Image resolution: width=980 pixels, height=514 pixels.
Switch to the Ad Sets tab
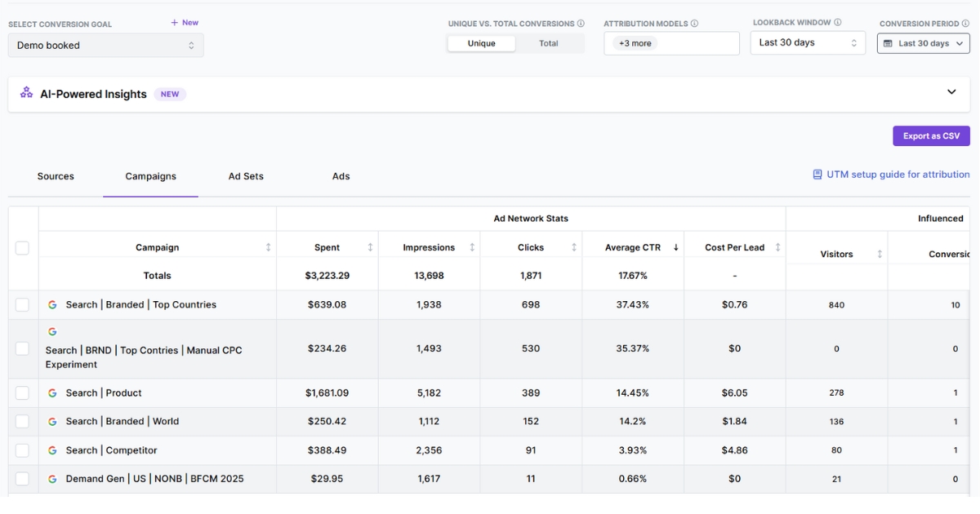(x=246, y=176)
